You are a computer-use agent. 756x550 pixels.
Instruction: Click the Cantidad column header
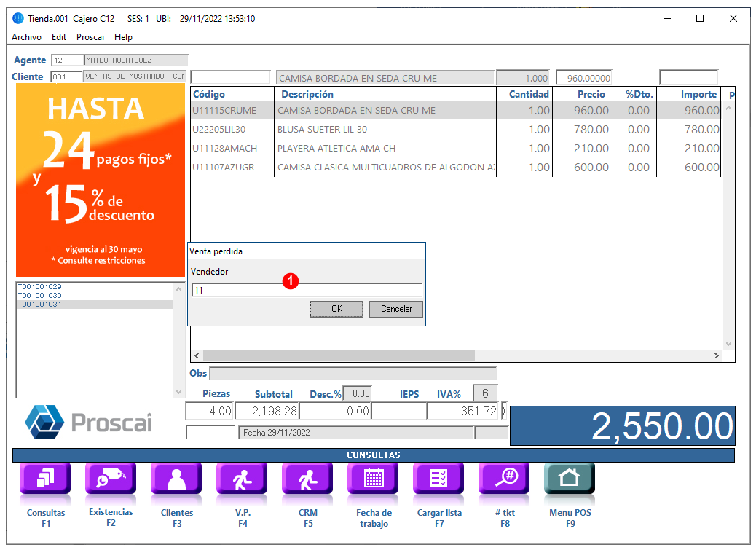pyautogui.click(x=524, y=94)
